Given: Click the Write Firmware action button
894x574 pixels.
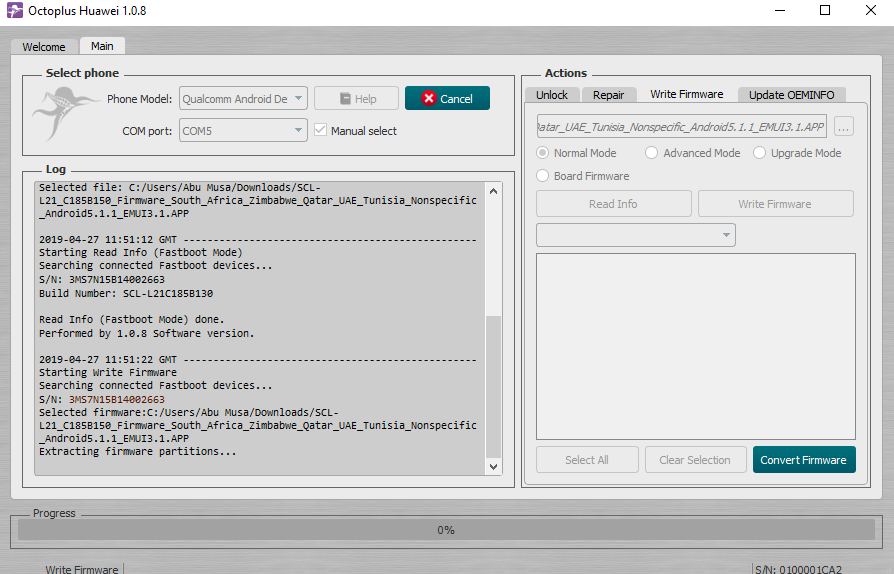Looking at the screenshot, I should click(775, 203).
